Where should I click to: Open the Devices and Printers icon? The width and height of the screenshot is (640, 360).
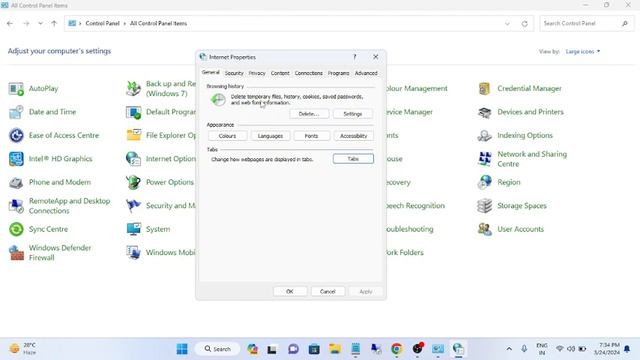click(x=484, y=112)
